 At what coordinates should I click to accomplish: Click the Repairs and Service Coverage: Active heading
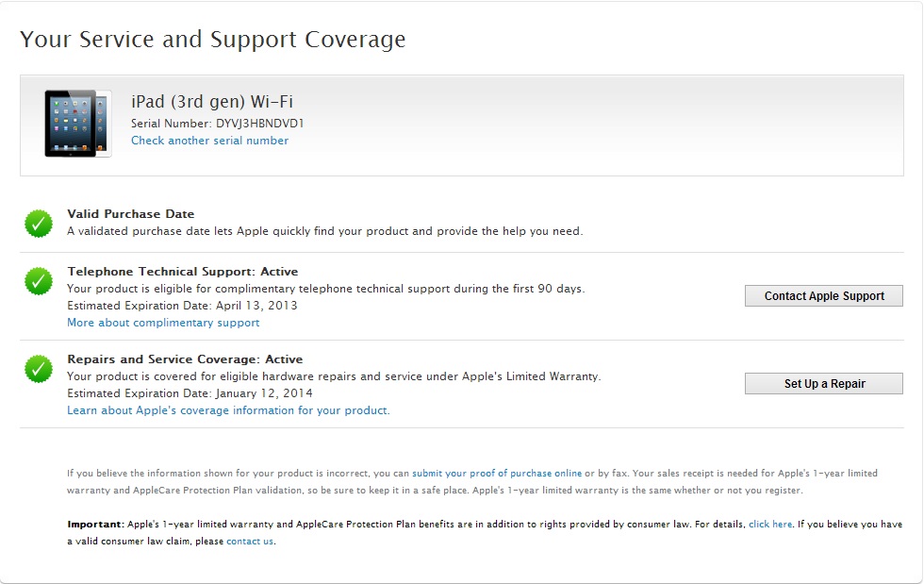pos(185,359)
